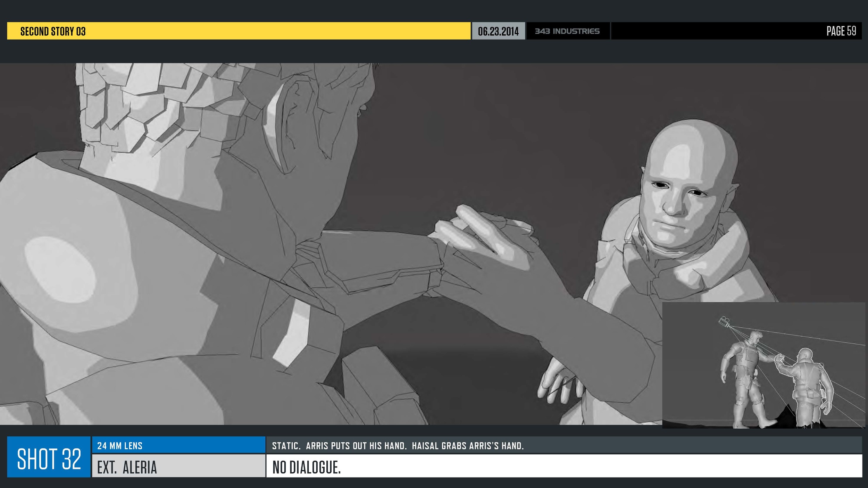Click the '24 MM LENS' label

(120, 446)
